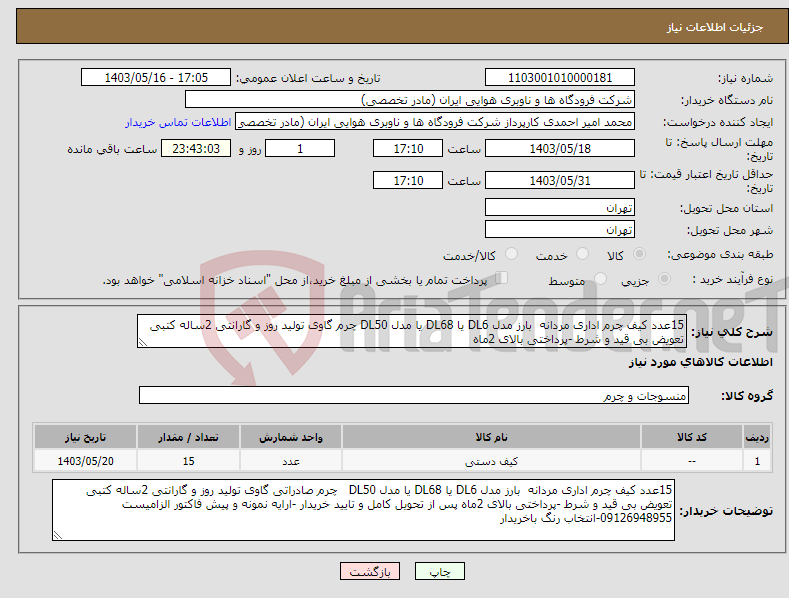Click the کیف دستی item cell

(491, 461)
